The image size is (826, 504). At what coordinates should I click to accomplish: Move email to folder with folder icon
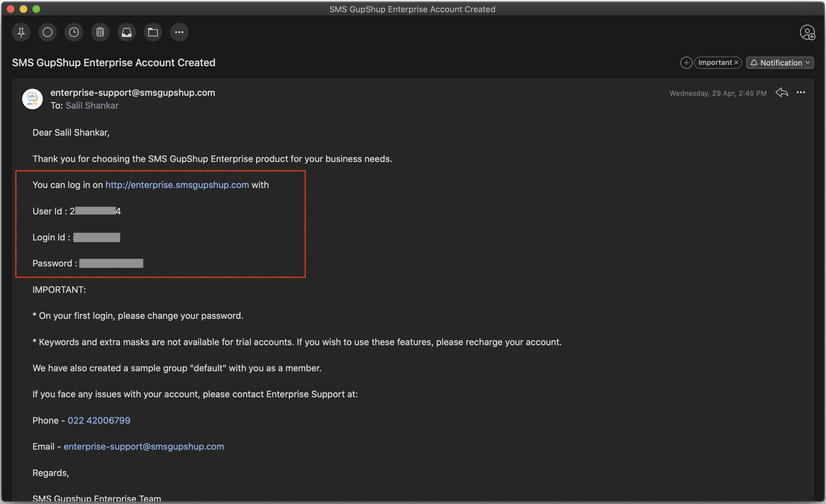point(153,32)
